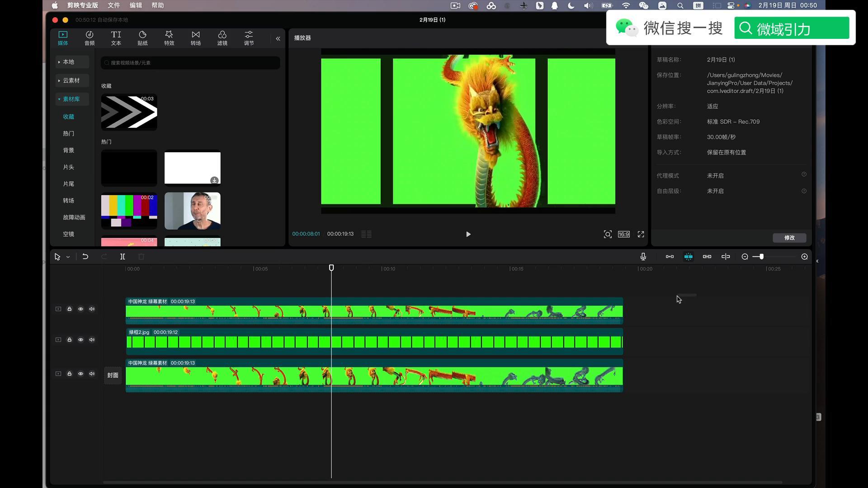Screen dimensions: 868x488
Task: Open the player grid view icon
Action: tap(366, 234)
